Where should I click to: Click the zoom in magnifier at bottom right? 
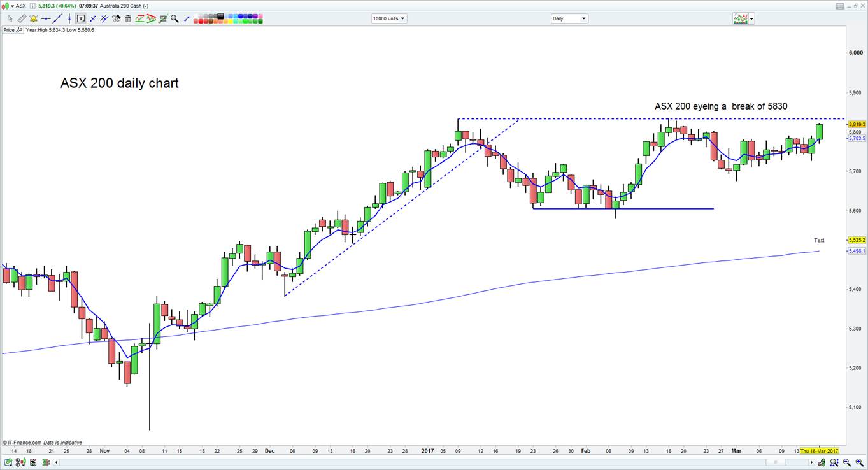tap(860, 462)
